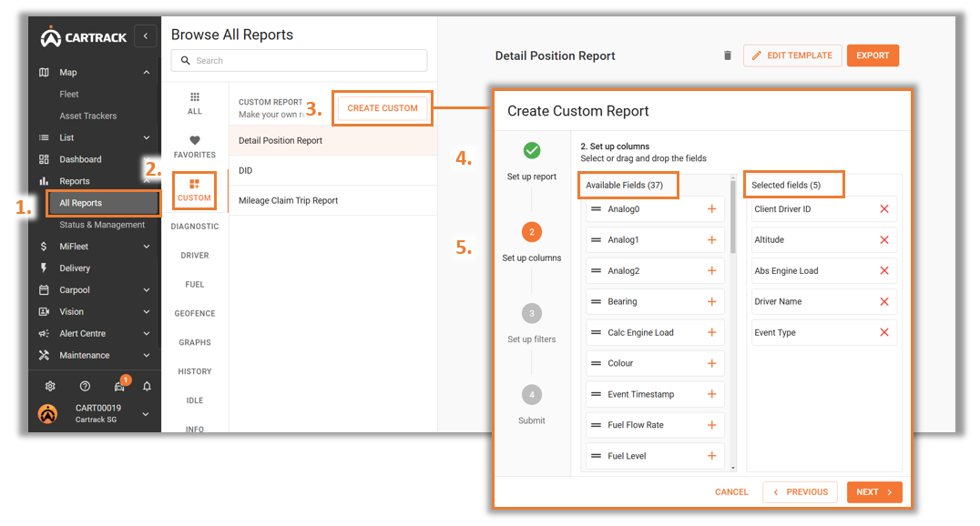Viewport: 980px width, 526px height.
Task: Expand the MiFleet menu chevron
Action: tap(147, 246)
